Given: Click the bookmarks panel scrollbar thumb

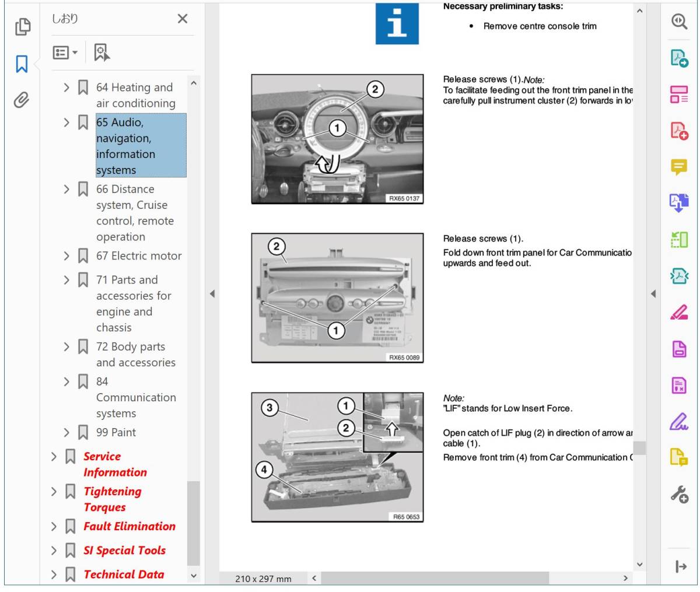Looking at the screenshot, I should pyautogui.click(x=193, y=523).
